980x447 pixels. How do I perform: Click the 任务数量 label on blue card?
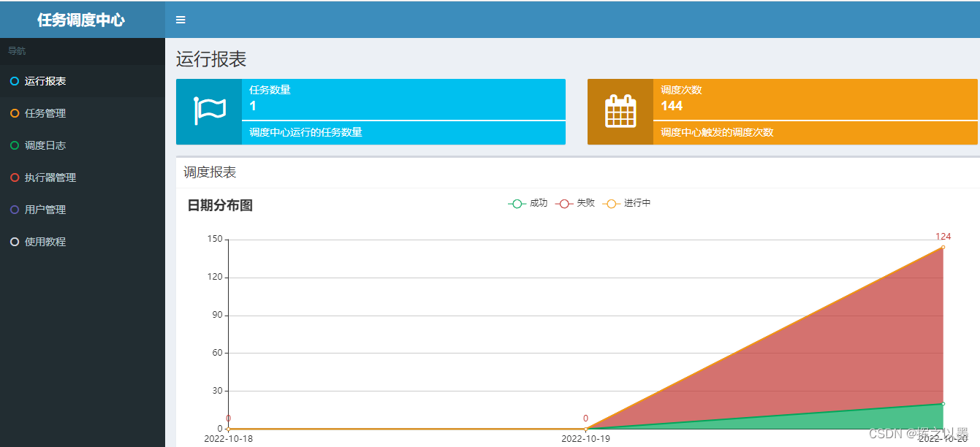click(x=270, y=90)
